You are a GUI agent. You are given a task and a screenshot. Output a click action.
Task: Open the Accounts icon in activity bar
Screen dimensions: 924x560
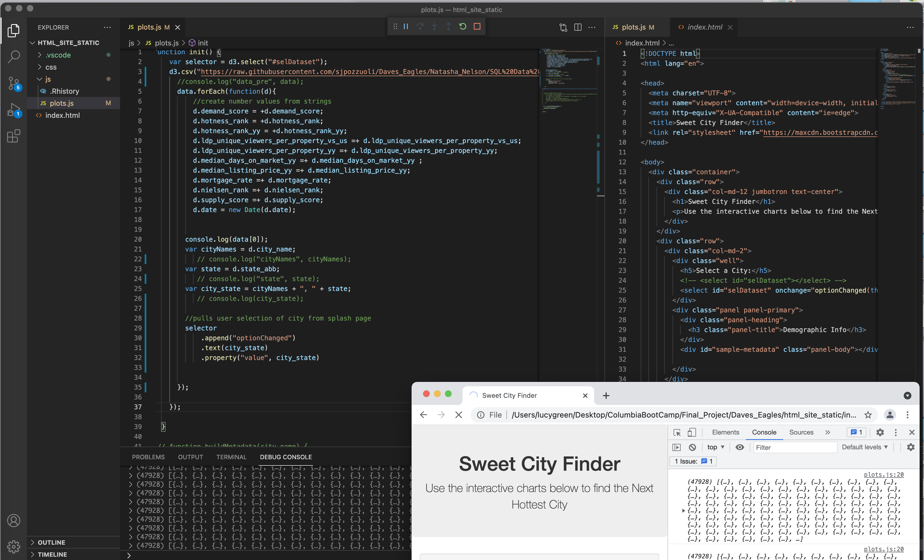point(13,520)
